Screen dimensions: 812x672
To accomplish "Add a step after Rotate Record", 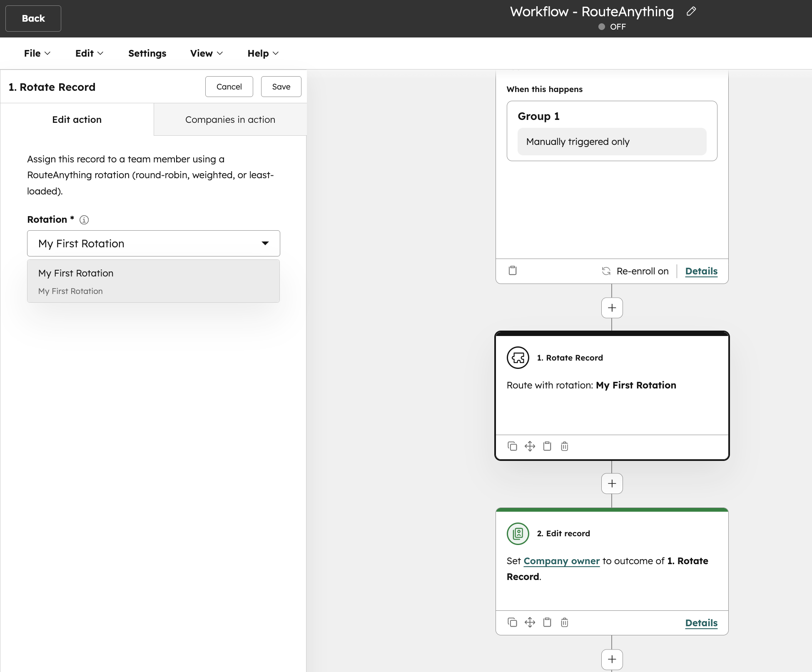I will (x=612, y=483).
